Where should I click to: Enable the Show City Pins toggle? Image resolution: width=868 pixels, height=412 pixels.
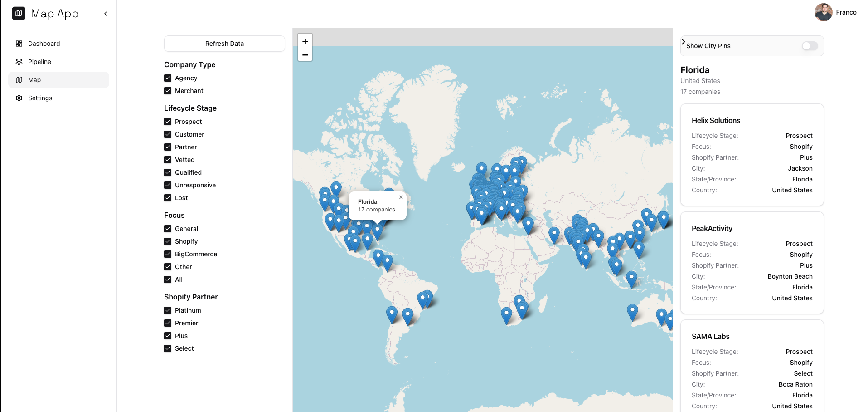[x=810, y=46]
